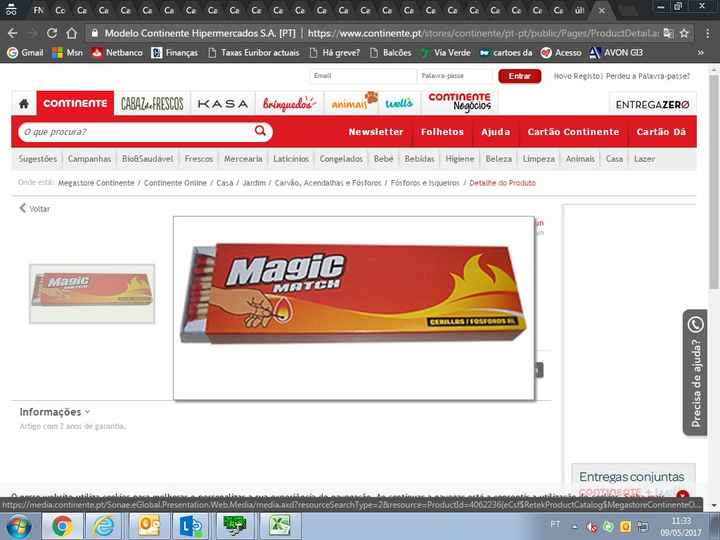Open the Newsletter link
The width and height of the screenshot is (720, 540).
(376, 132)
